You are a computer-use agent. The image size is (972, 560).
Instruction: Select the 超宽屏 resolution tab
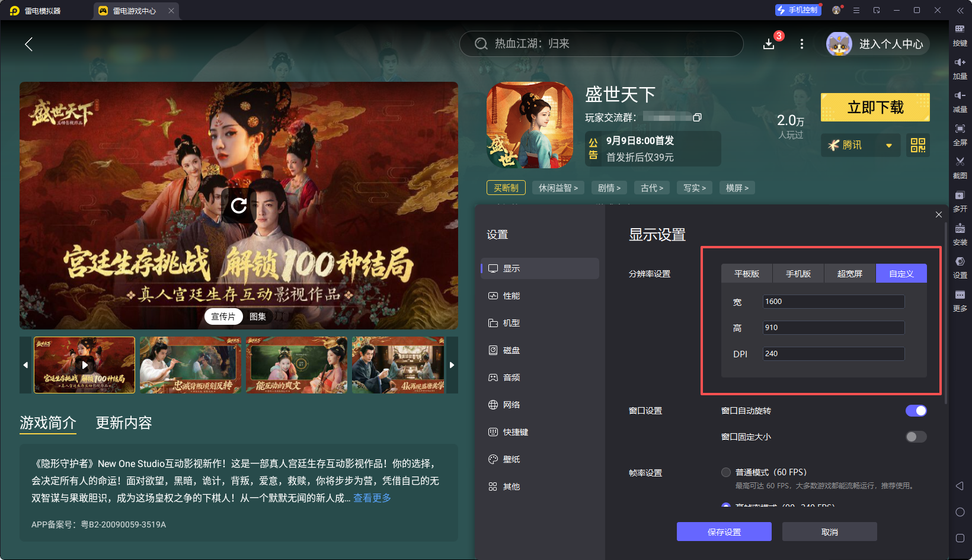tap(850, 274)
